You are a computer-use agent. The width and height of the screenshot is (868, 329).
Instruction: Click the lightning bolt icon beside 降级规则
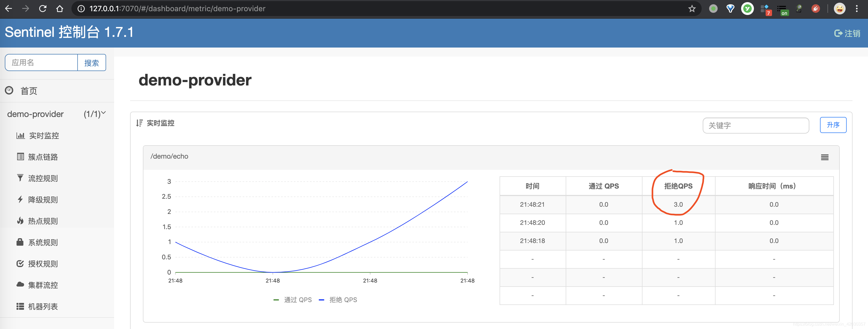coord(20,199)
